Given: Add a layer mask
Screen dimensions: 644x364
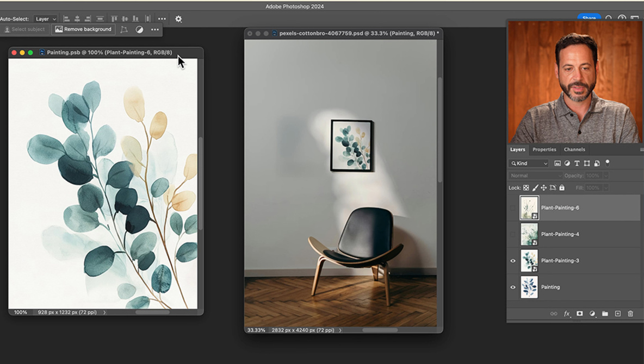Looking at the screenshot, I should tap(579, 313).
